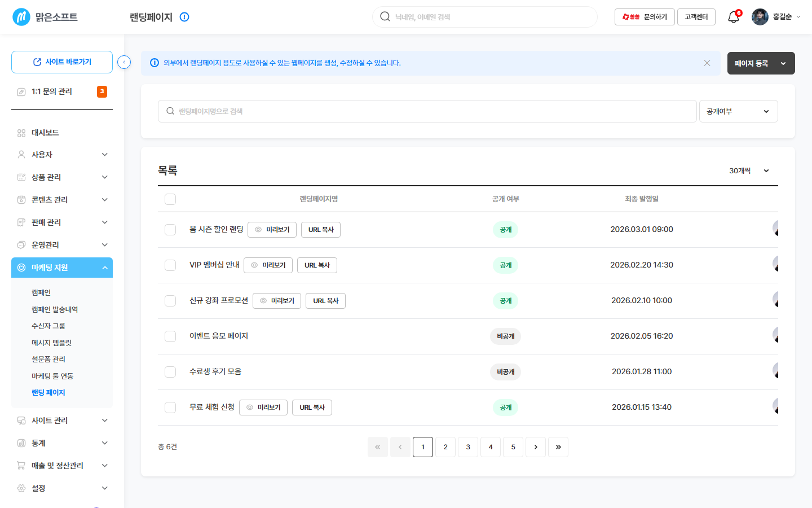Go to the first page with double-left arrow
812x508 pixels.
(378, 447)
